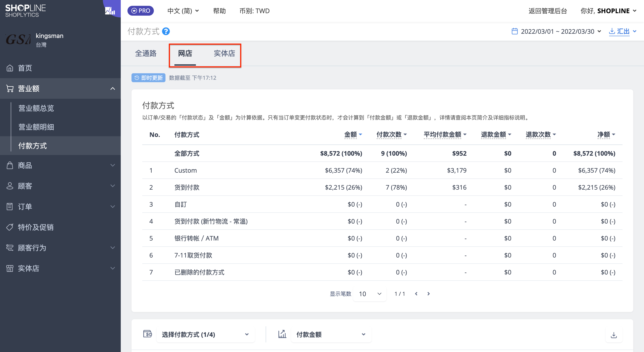This screenshot has height=352, width=644.
Task: Click the download icon next to 汇出
Action: [612, 31]
